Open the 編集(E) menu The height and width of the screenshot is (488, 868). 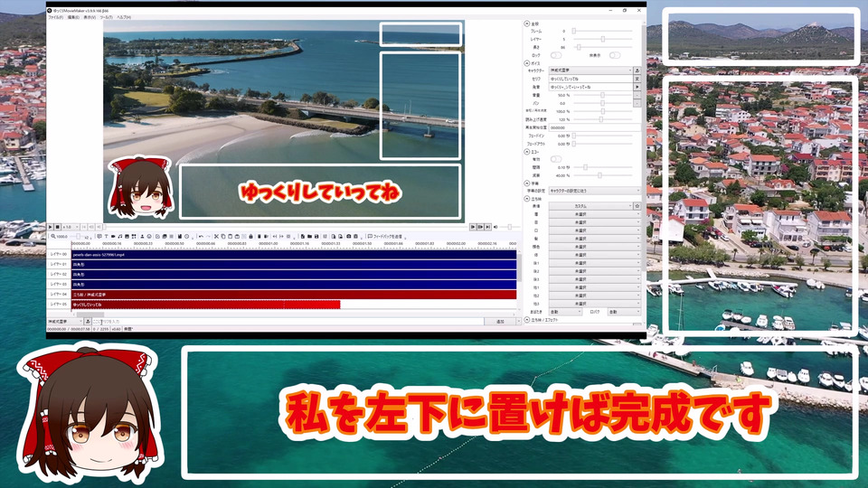coord(73,17)
